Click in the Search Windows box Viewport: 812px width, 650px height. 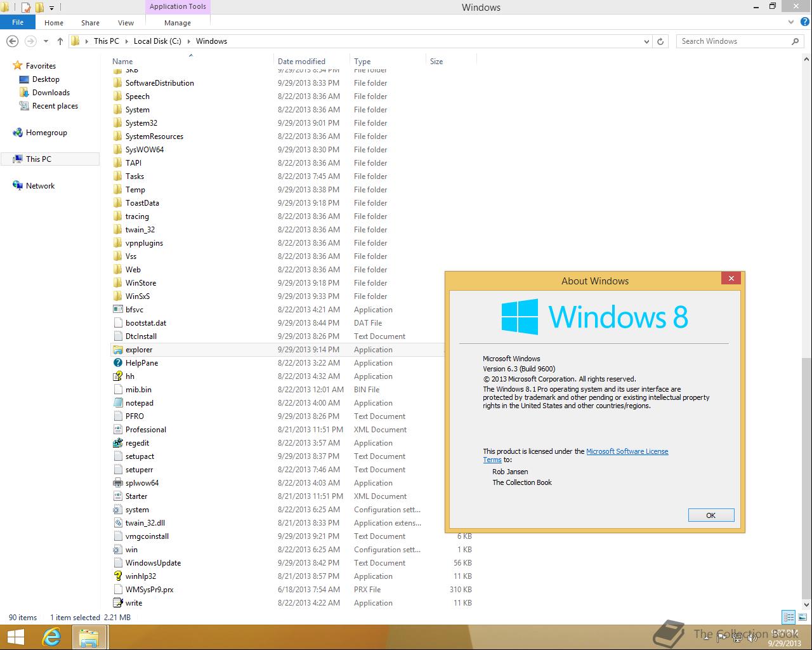(733, 41)
